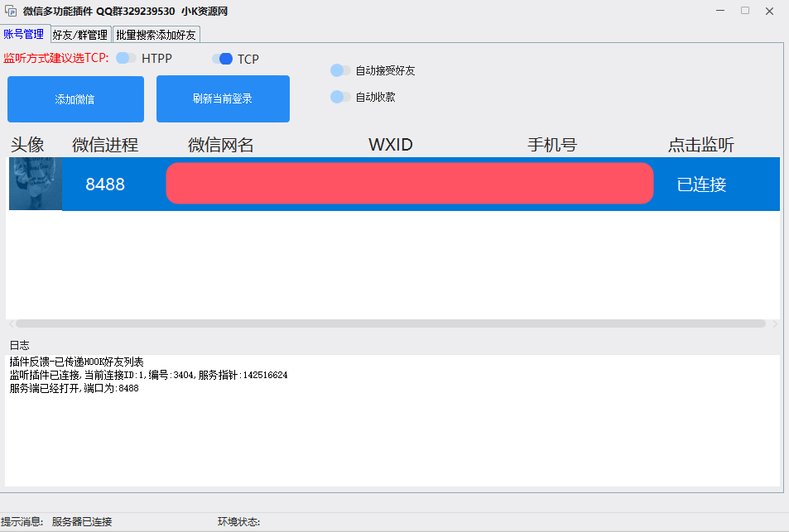This screenshot has height=532, width=789.
Task: Click the 添加微信 add WeChat button
Action: (x=75, y=98)
